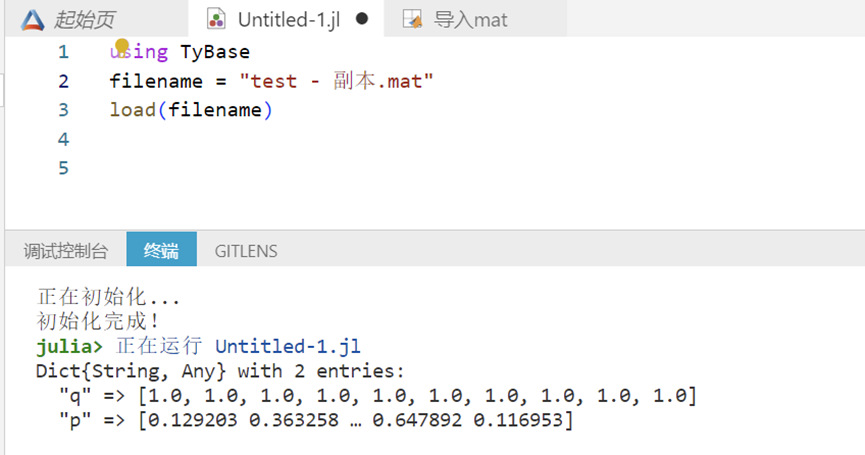Click the unsaved dot on Untitled-1.jl tab

[362, 19]
